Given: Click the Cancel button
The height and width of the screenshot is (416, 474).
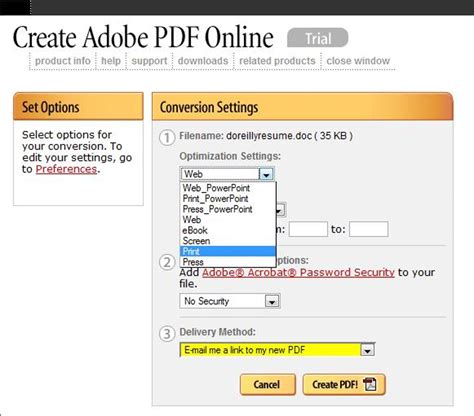Looking at the screenshot, I should (x=268, y=385).
